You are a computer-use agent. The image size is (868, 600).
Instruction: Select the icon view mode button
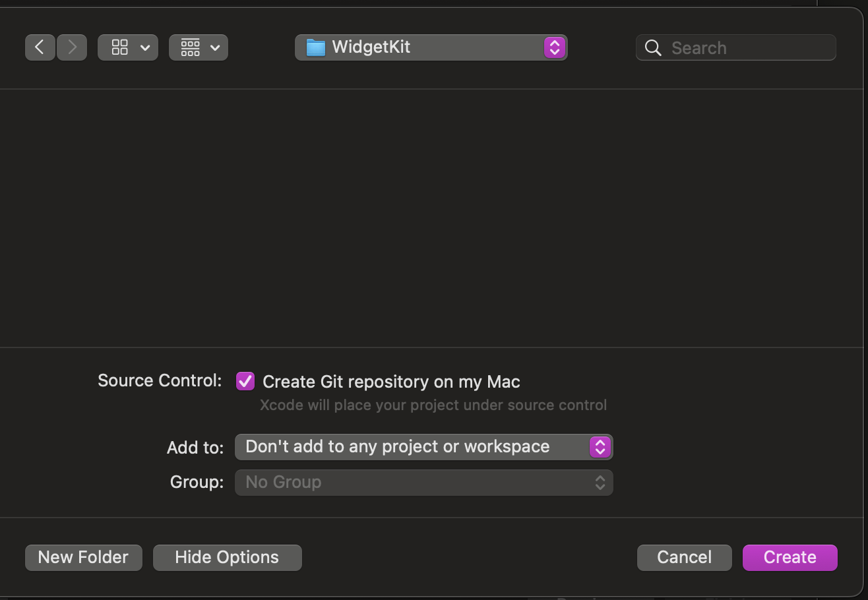(x=119, y=47)
